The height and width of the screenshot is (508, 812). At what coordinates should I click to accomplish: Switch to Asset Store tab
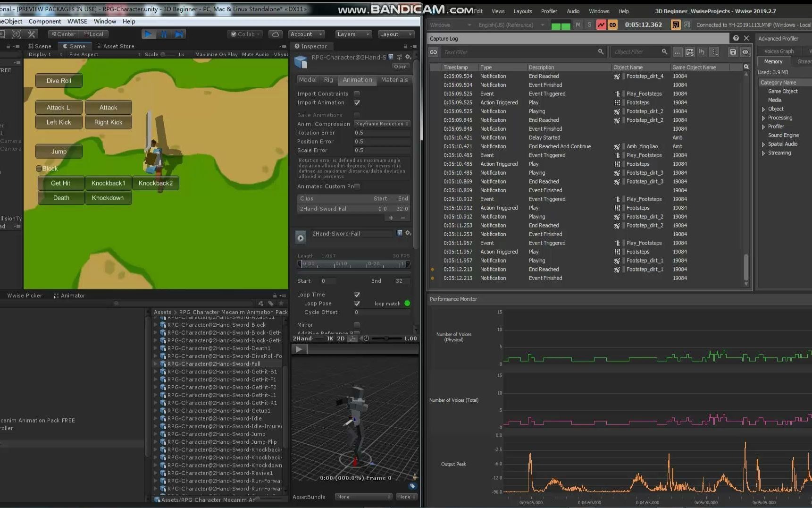pyautogui.click(x=115, y=46)
